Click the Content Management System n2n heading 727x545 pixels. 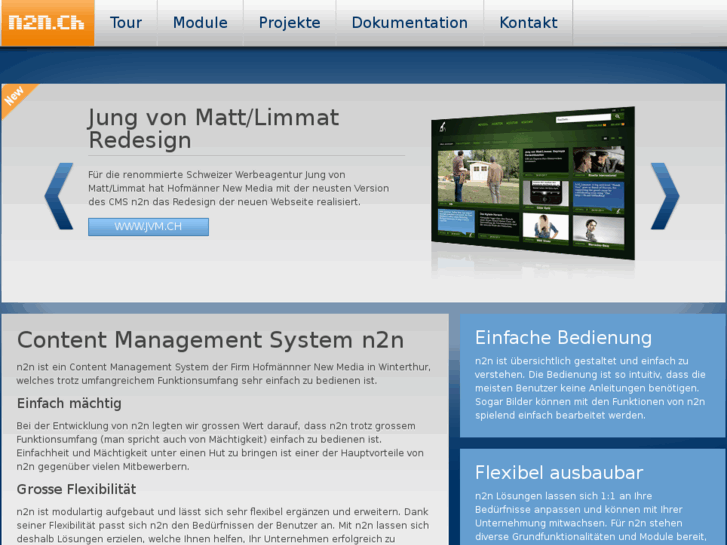click(210, 340)
